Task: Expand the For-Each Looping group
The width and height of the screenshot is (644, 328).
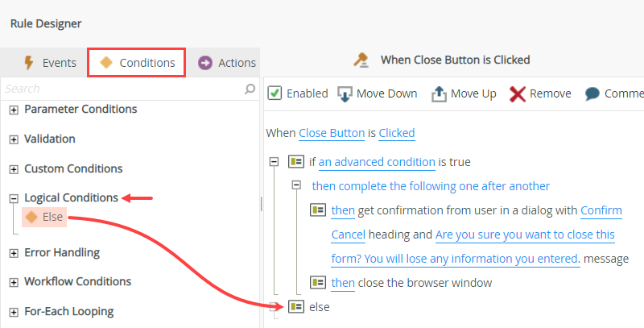Action: 14,312
